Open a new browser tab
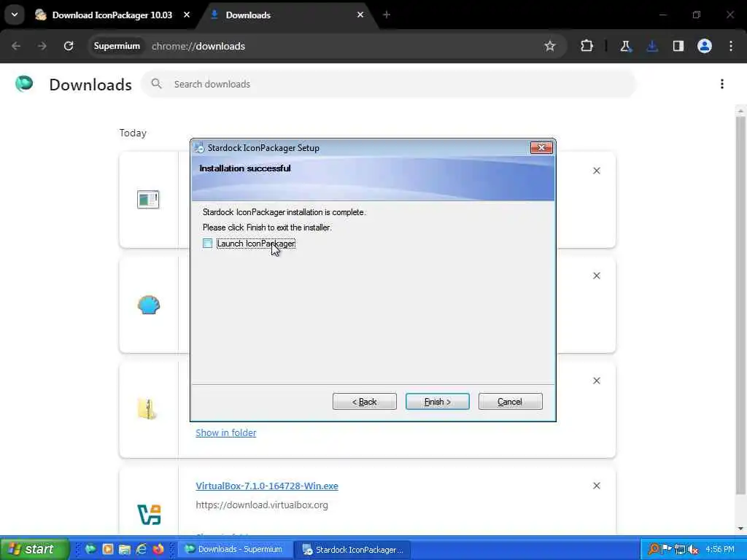Screen dimensions: 747x560 387,15
